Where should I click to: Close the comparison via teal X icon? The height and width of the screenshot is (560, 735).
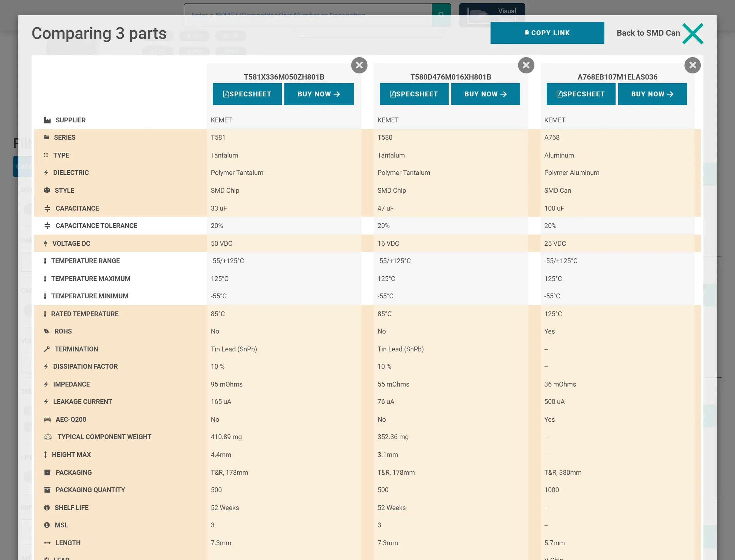click(x=693, y=33)
